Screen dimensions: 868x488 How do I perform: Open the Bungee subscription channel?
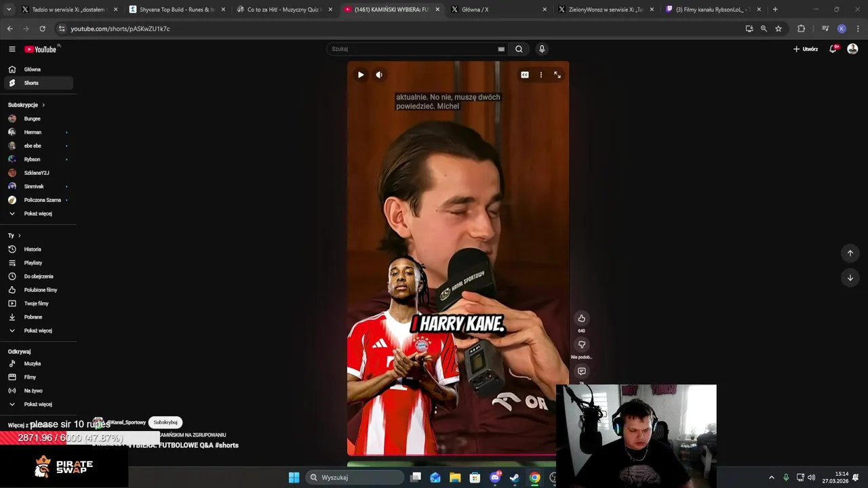click(x=38, y=119)
